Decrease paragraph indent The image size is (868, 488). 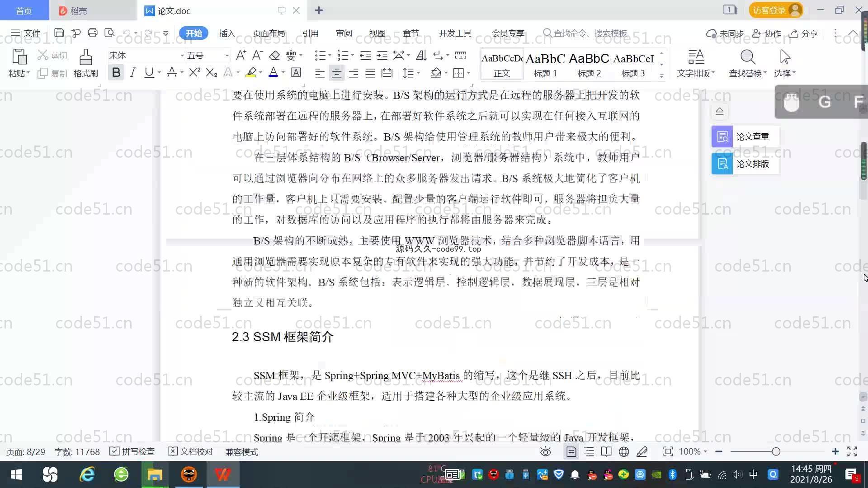click(365, 55)
